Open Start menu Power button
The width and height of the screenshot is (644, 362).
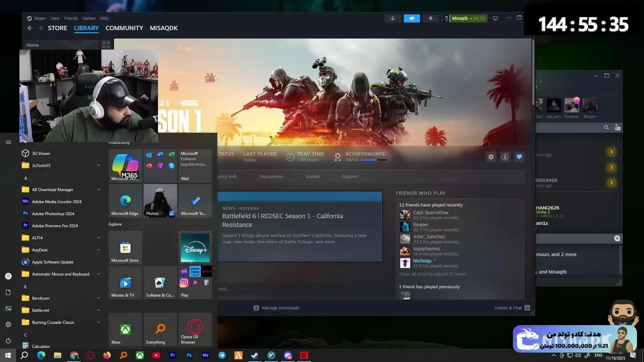[x=8, y=340]
